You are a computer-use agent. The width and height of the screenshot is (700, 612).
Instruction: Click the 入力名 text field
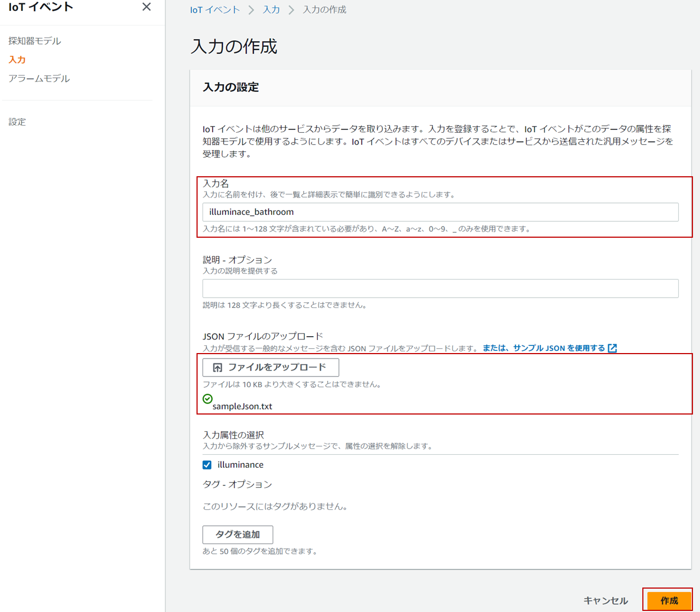[x=440, y=212]
